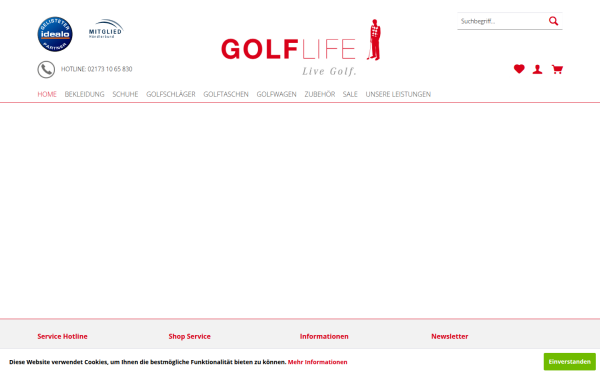
Task: Open the GOLFSCHLÄGER menu
Action: point(171,94)
